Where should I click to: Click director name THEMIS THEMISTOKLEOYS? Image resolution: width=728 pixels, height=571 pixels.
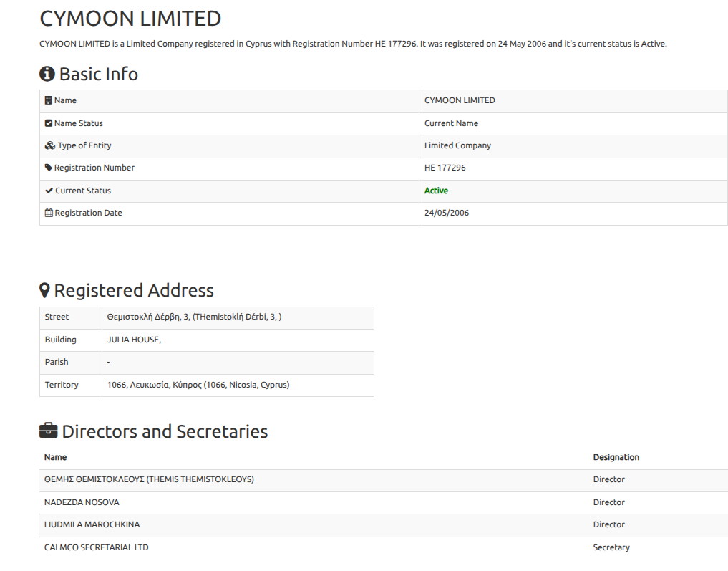(x=149, y=479)
